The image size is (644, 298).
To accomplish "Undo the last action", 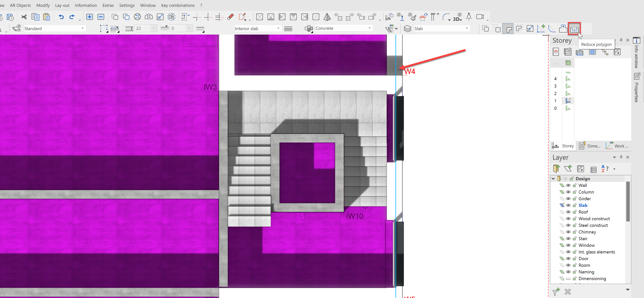I will (x=61, y=17).
